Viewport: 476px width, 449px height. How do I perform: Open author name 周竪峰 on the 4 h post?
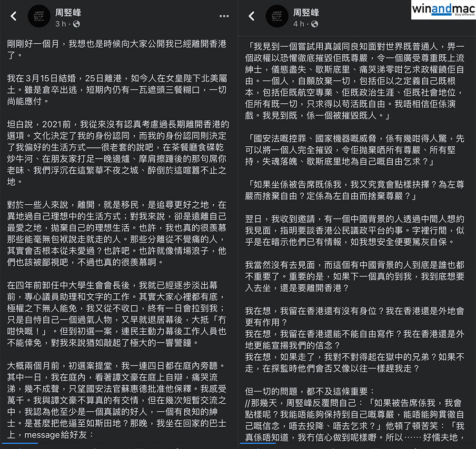[x=307, y=12]
